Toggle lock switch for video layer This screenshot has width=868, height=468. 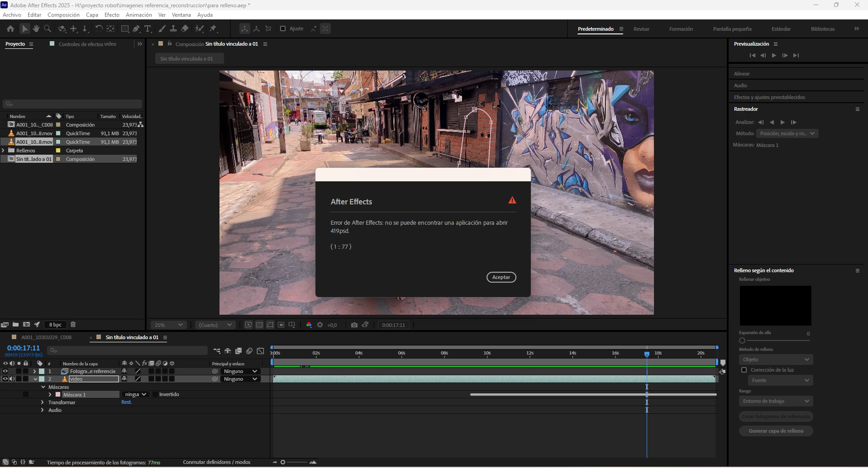26,379
